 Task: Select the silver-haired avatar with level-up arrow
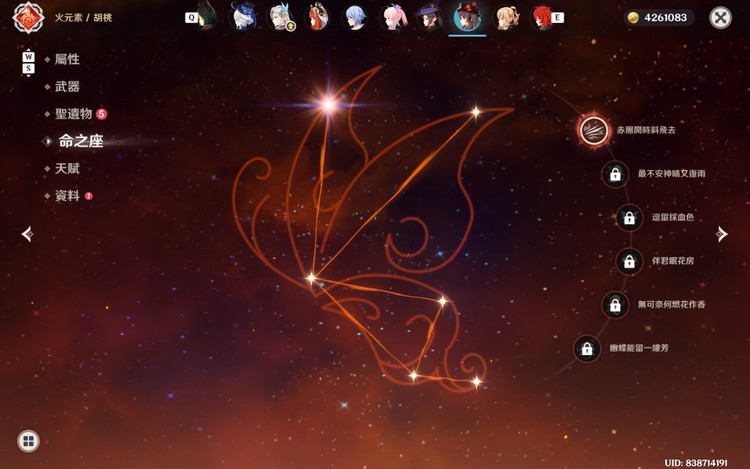281,17
